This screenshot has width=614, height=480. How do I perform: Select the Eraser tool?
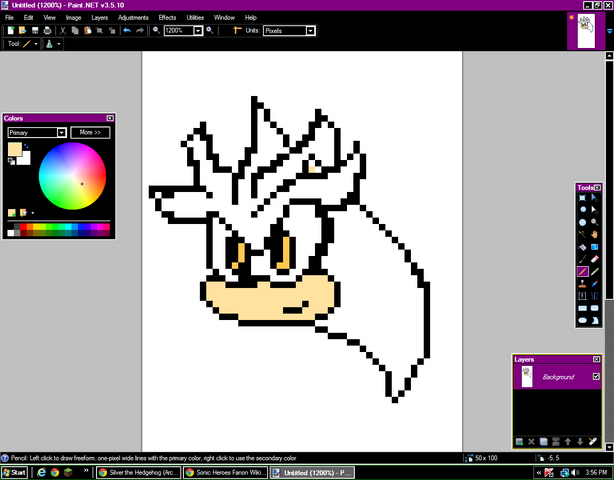(x=594, y=259)
